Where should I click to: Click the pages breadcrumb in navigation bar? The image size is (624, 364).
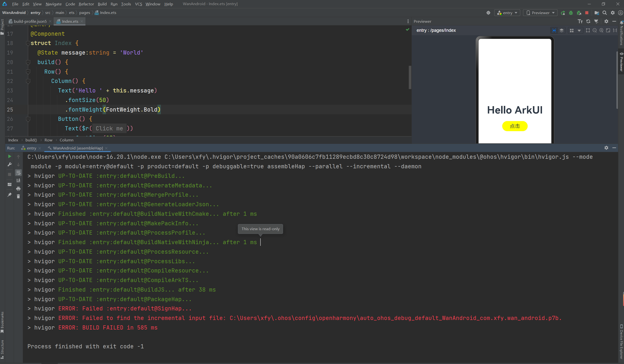[84, 13]
